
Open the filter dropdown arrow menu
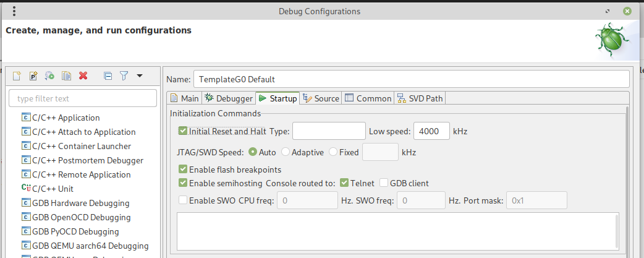click(140, 75)
